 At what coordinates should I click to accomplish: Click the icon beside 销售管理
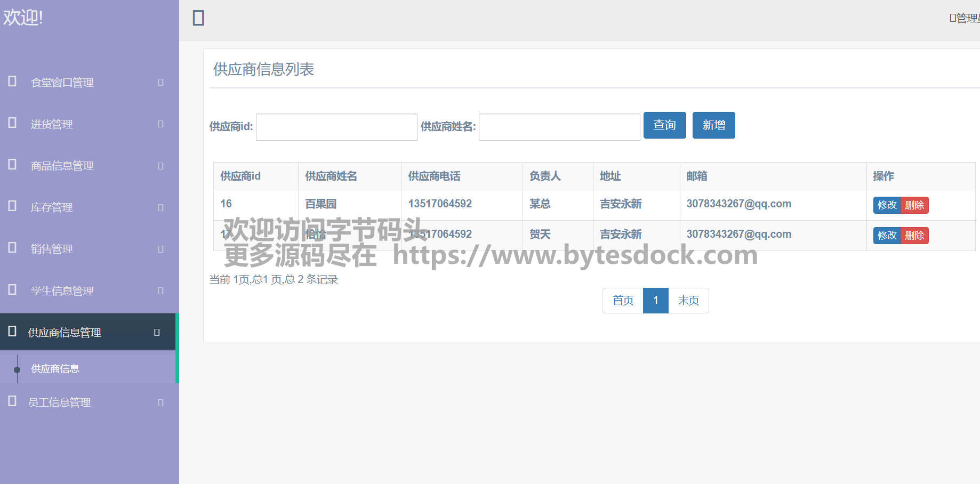click(x=12, y=248)
